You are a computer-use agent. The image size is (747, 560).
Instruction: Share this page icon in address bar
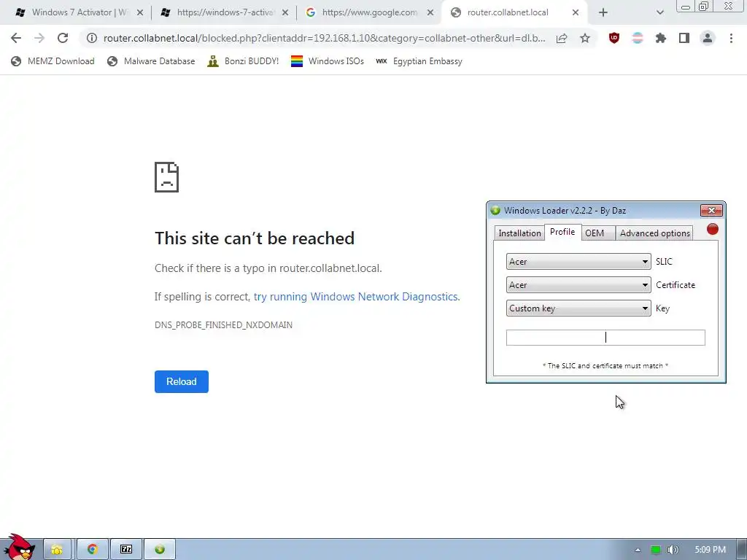click(562, 38)
